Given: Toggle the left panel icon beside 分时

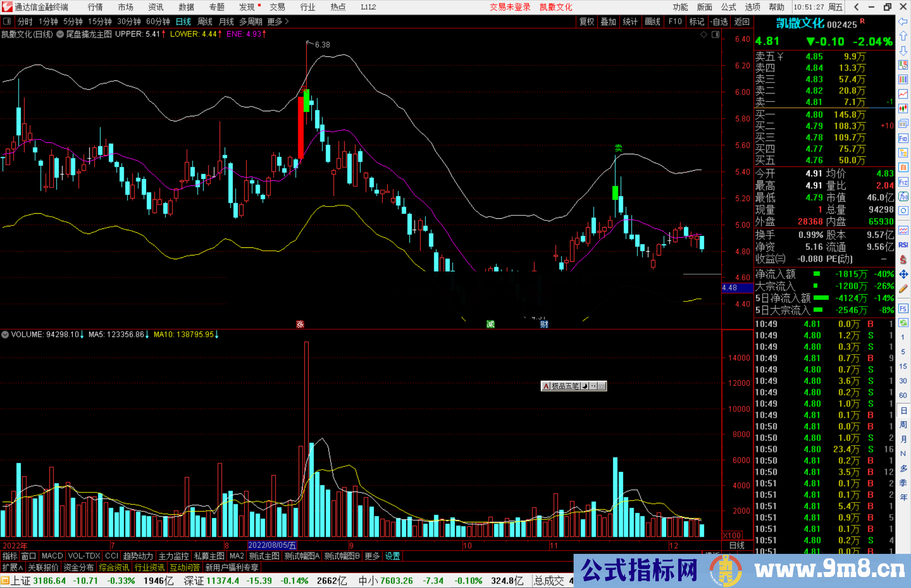Looking at the screenshot, I should coord(7,21).
